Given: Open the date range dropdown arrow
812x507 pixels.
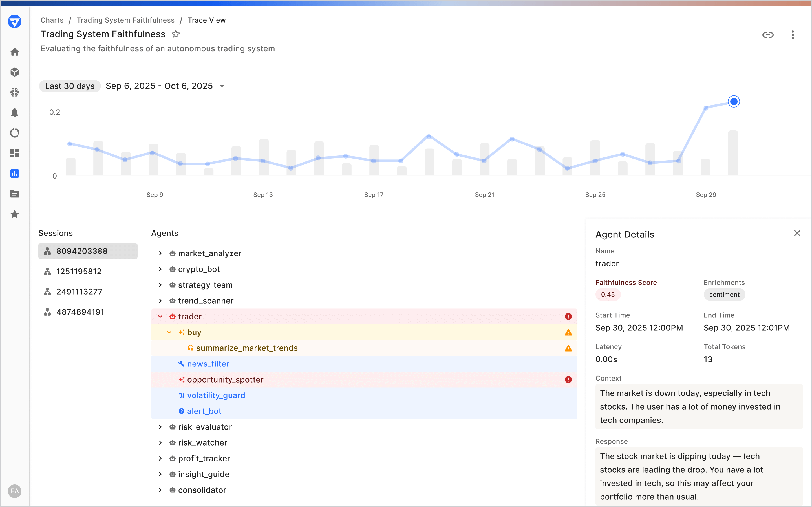Looking at the screenshot, I should pos(222,86).
